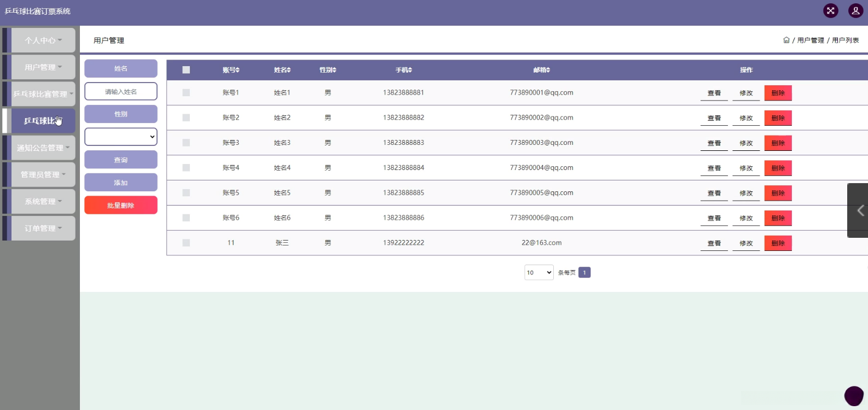Select the highlighted 乒乓球比 sidebar item
Image resolution: width=868 pixels, height=410 pixels.
pos(43,121)
